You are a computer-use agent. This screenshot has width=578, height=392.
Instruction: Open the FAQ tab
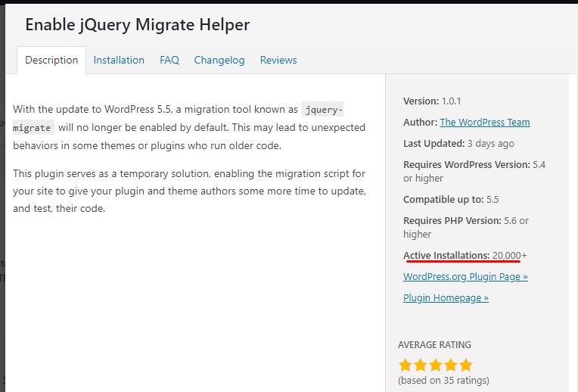point(169,60)
